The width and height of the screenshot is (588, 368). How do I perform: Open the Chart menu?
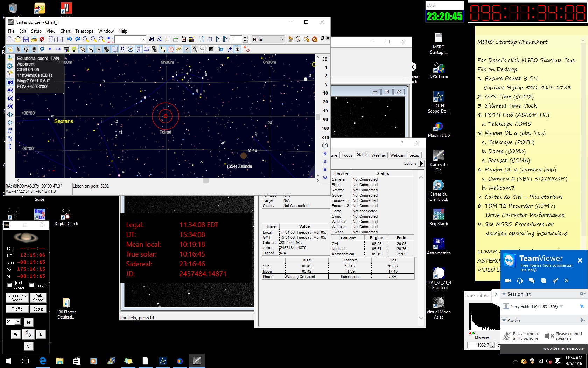pyautogui.click(x=65, y=31)
